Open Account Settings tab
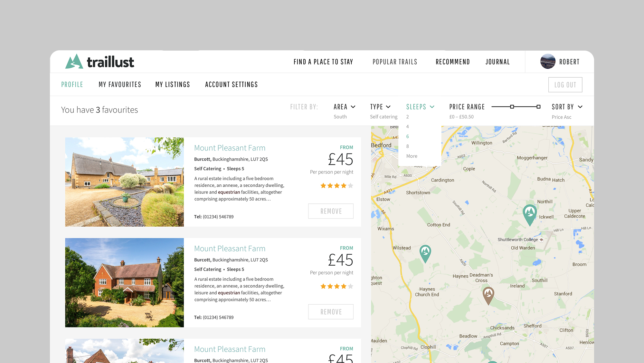Image resolution: width=644 pixels, height=363 pixels. tap(232, 84)
